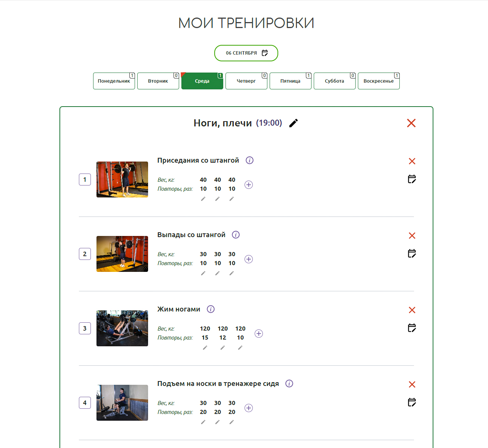Add a set to Приседания со штангой
The height and width of the screenshot is (448, 488).
[249, 185]
